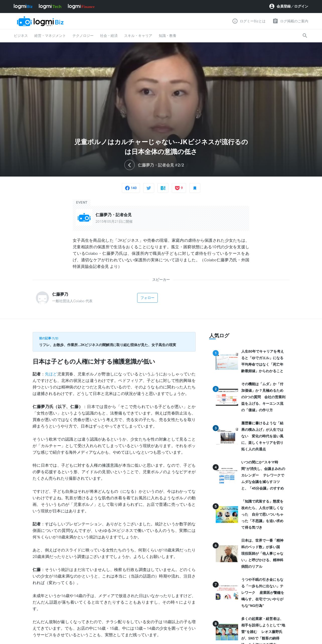Open ranking 3 thumbnail 履歴書に書けるような
322x644 pixels.
(x=227, y=436)
